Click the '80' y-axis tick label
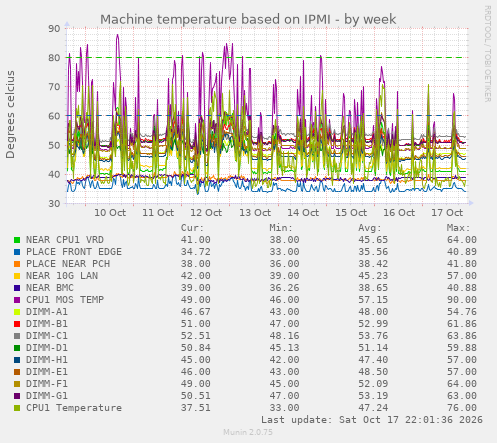 [x=54, y=58]
